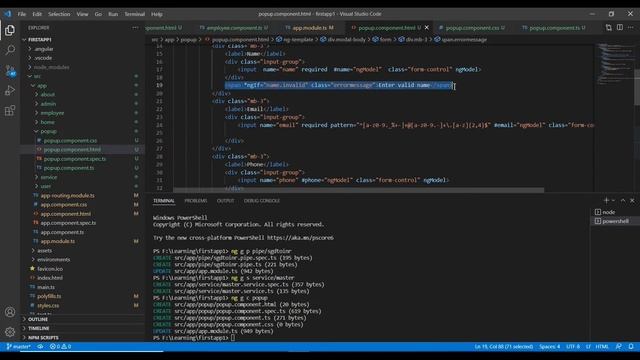Open the Help menu

[157, 14]
